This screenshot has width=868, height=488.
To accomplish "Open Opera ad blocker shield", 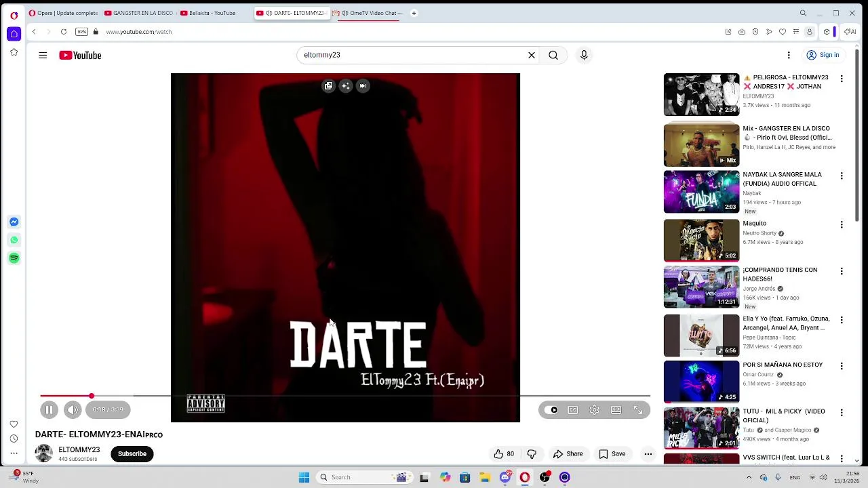I will (755, 32).
